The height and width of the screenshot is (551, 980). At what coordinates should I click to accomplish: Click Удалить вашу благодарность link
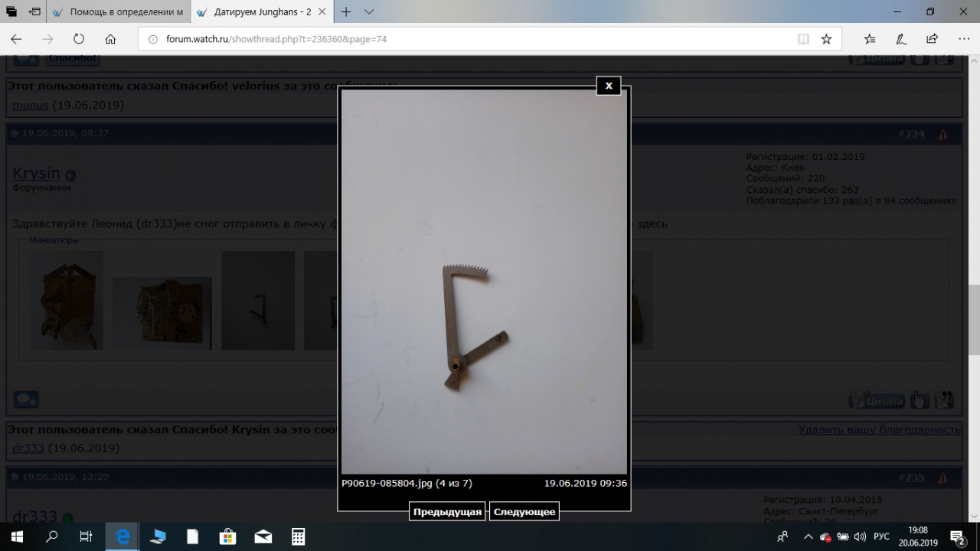[x=879, y=429]
